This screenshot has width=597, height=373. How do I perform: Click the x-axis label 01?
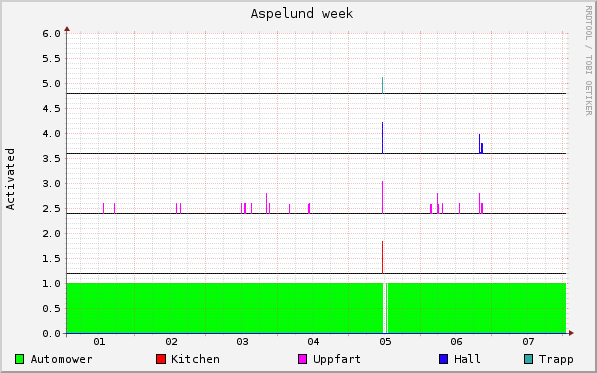pyautogui.click(x=99, y=342)
